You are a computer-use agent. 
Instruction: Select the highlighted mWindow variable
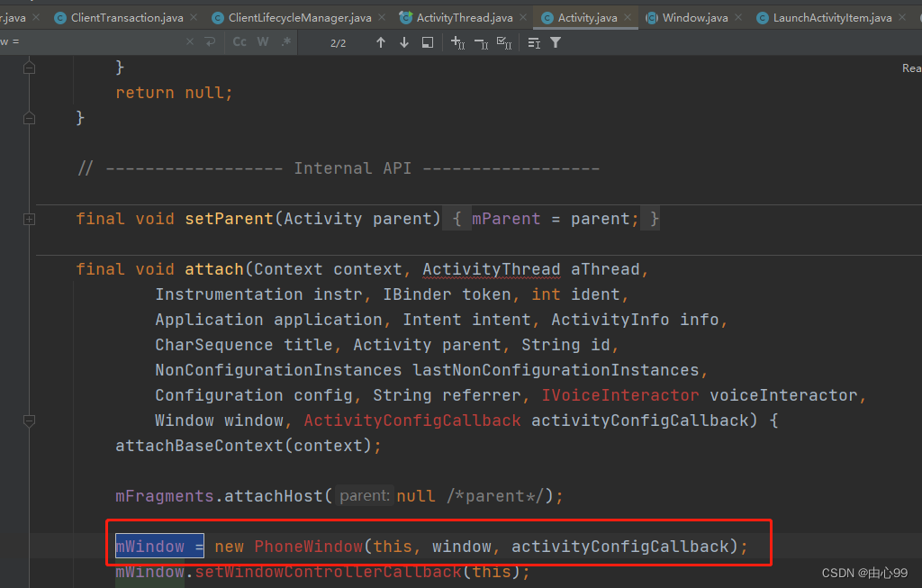coord(149,546)
